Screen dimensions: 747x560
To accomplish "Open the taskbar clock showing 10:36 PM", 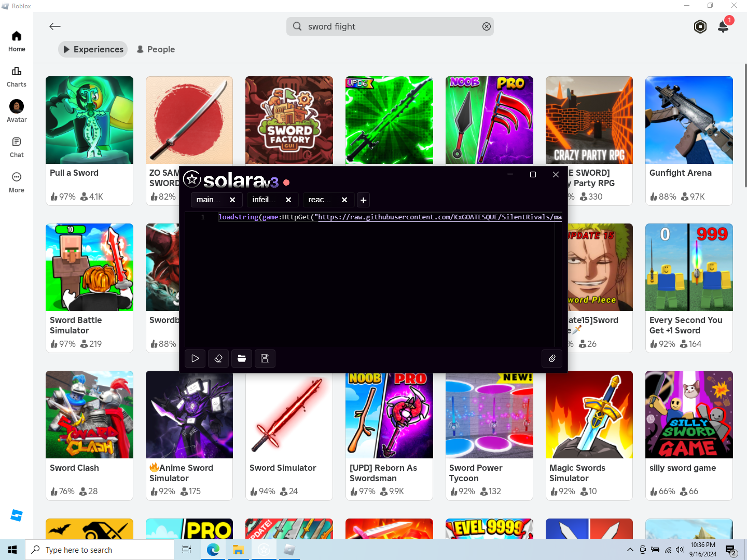I will pos(703,550).
